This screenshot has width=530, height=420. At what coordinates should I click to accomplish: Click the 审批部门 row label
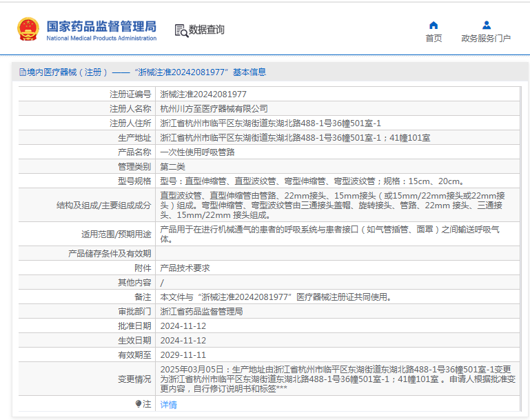click(134, 312)
